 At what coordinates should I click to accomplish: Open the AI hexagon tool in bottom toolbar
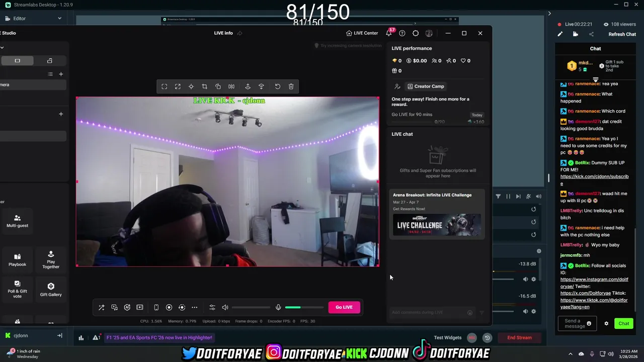[127, 307]
